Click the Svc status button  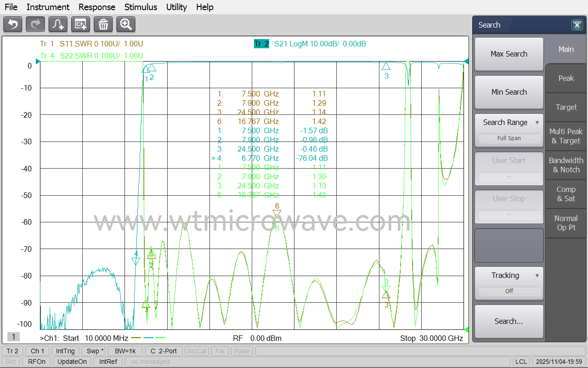(x=11, y=362)
